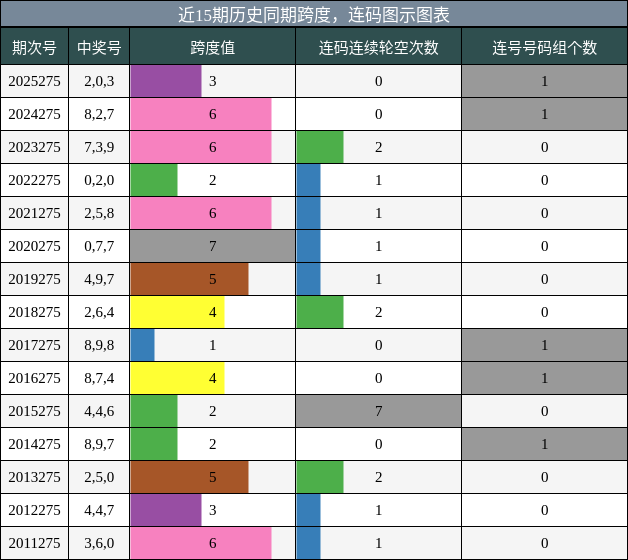
Task: Click the gray consecutive-group cell in row 2014275
Action: tap(545, 444)
